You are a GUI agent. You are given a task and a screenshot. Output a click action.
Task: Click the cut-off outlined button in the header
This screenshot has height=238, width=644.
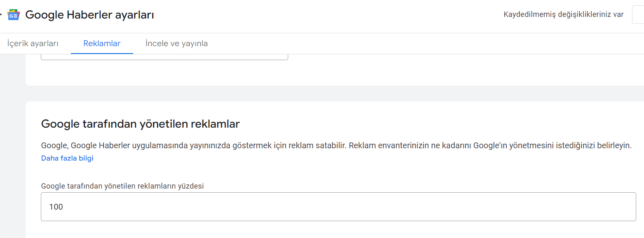coord(638,15)
